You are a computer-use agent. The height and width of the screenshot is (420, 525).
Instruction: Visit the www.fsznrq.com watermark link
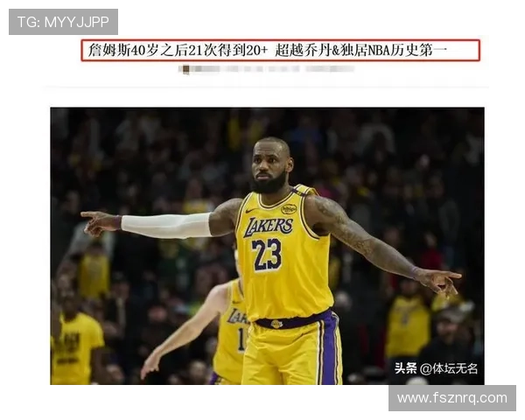point(451,398)
